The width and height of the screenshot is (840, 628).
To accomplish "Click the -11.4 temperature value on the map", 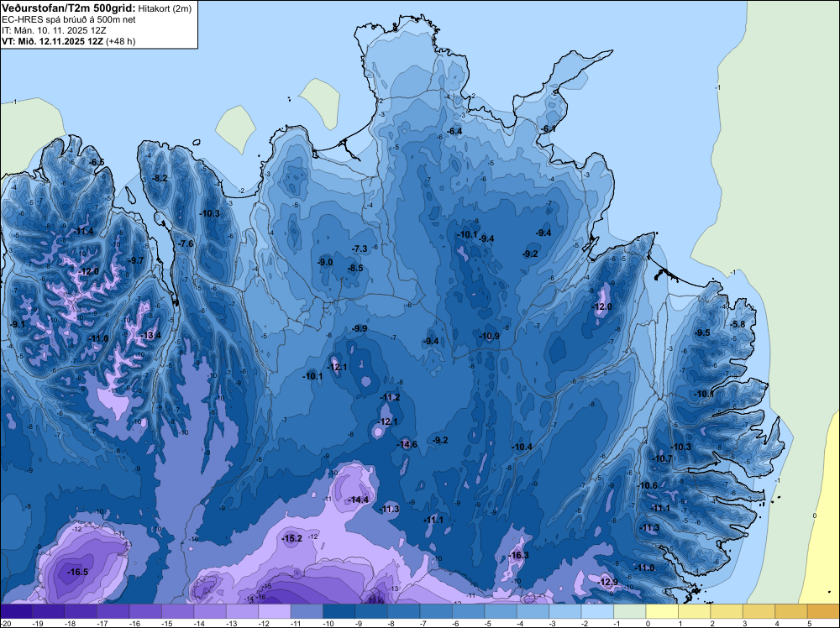I will 83,232.
